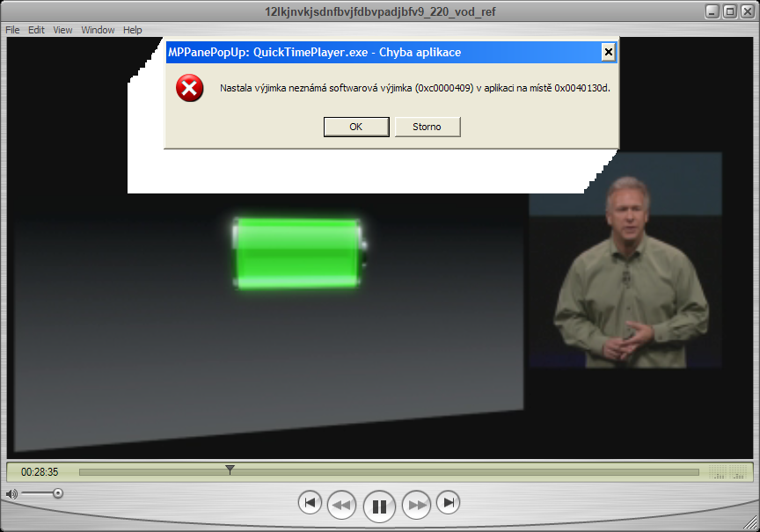This screenshot has width=760, height=532.
Task: Click the 00:28:35 time display
Action: [x=40, y=472]
